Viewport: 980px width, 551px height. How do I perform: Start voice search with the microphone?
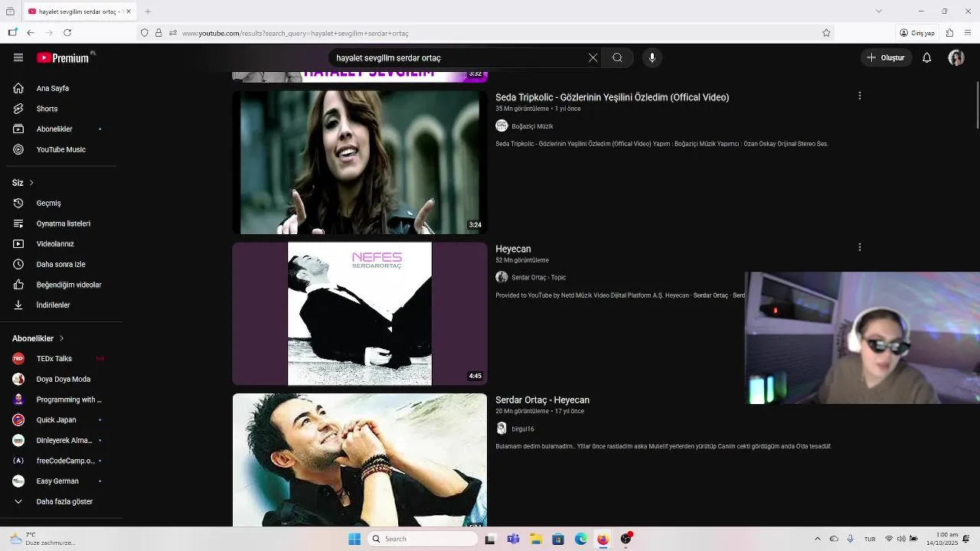pos(652,57)
